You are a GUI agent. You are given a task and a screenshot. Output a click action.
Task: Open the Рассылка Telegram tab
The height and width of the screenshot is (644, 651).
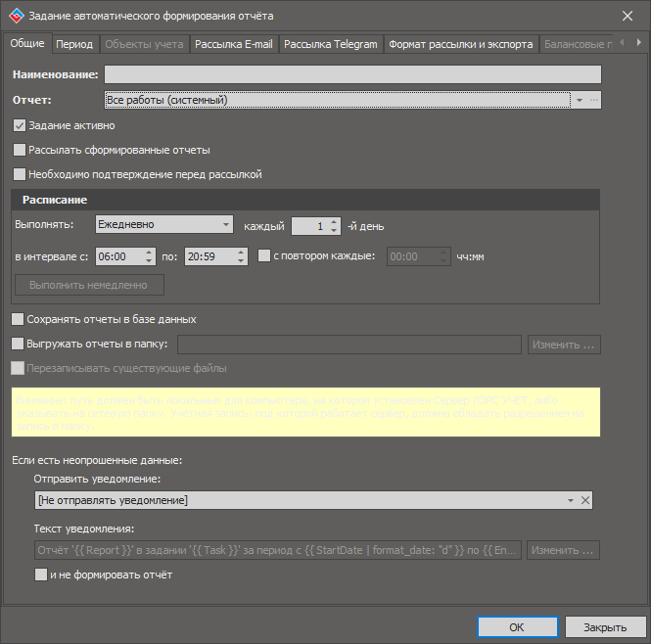click(331, 44)
